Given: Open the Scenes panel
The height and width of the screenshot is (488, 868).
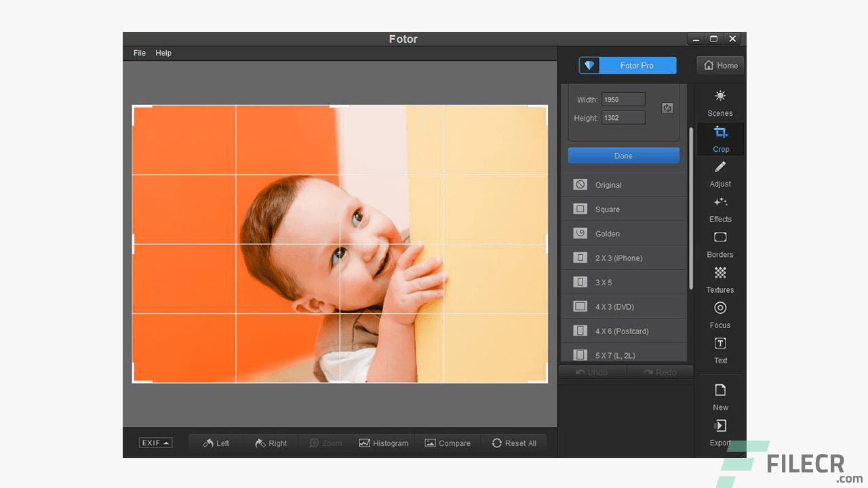Looking at the screenshot, I should 719,103.
